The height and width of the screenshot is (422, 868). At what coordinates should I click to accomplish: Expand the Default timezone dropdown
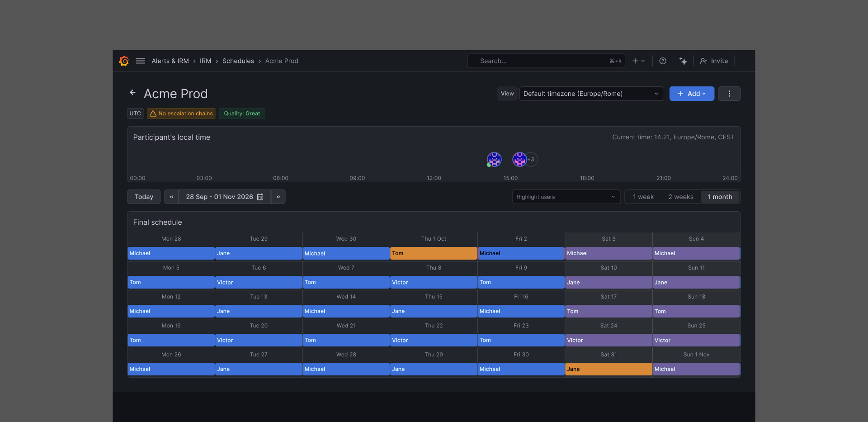pos(591,94)
